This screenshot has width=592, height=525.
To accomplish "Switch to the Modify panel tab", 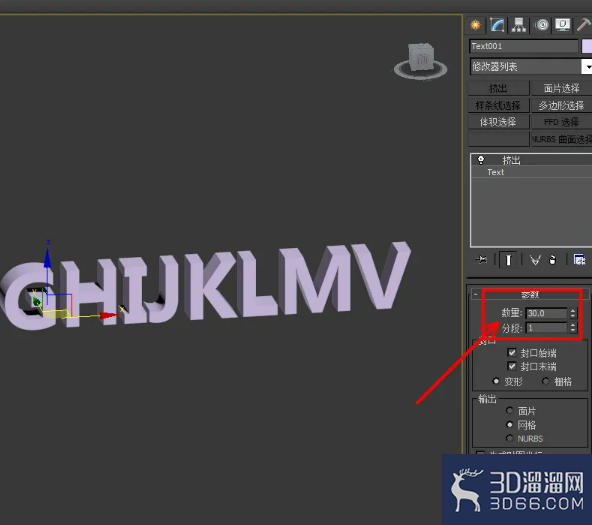I will 497,25.
